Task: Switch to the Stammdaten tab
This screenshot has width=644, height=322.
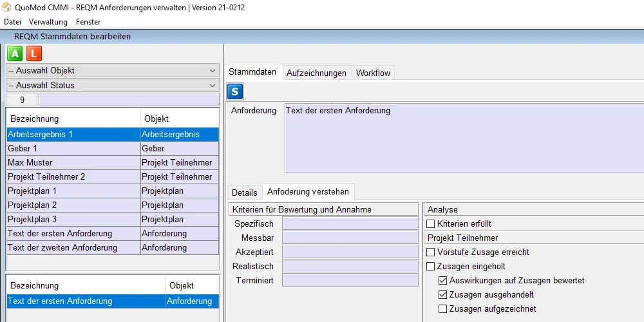Action: pos(252,72)
